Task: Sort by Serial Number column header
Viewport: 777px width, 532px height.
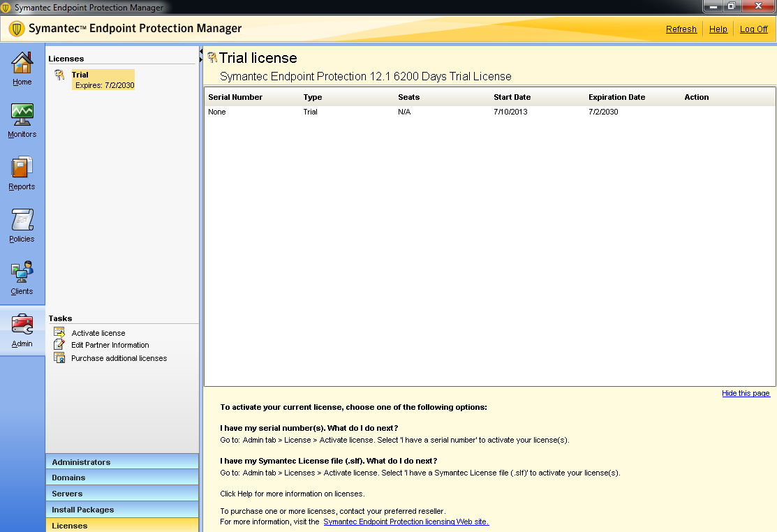Action: click(x=235, y=97)
